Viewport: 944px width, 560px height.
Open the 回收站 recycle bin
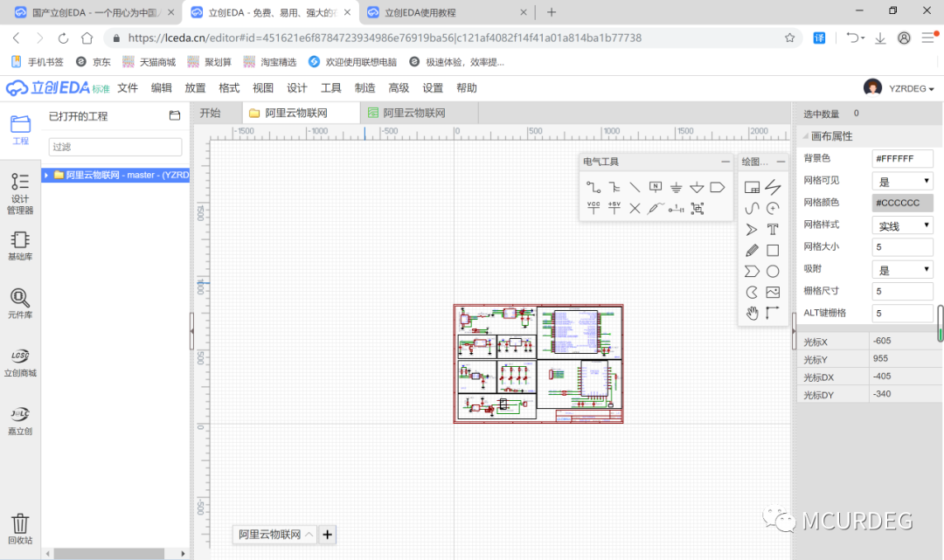[x=20, y=529]
